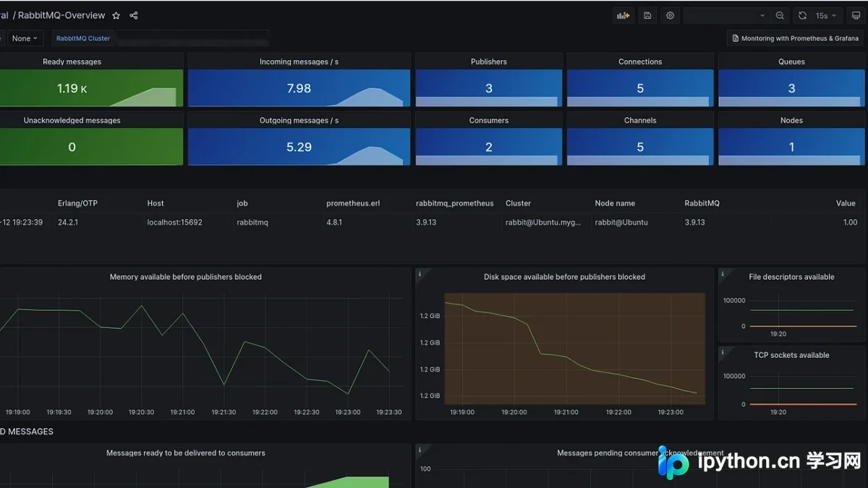868x488 pixels.
Task: Click the Nodes panel title
Action: [x=791, y=120]
